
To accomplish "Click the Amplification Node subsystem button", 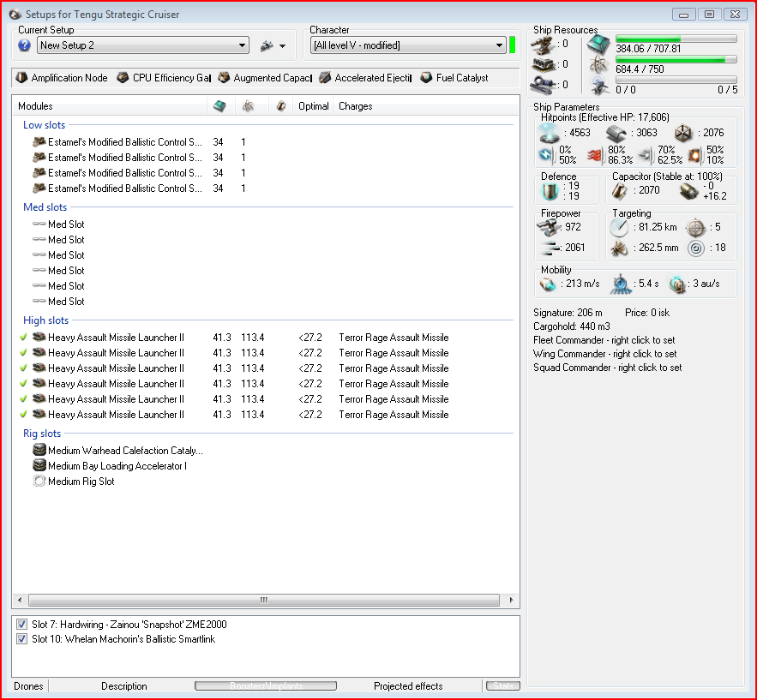I will 62,78.
